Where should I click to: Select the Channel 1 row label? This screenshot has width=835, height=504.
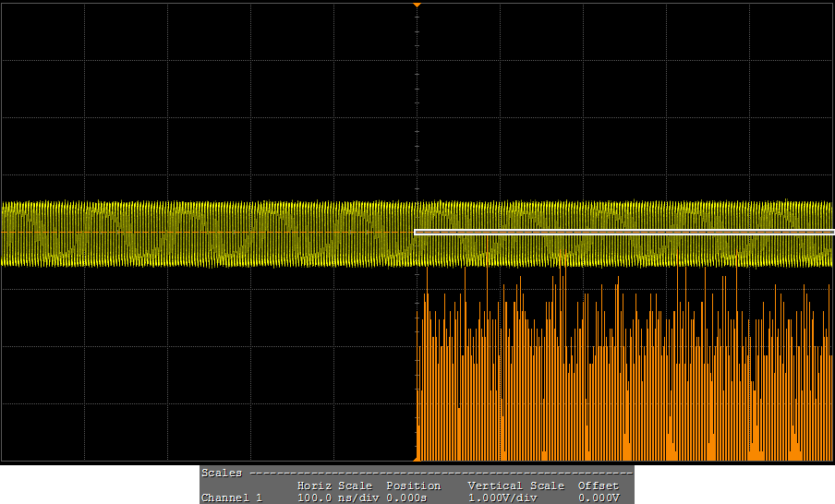click(x=232, y=498)
